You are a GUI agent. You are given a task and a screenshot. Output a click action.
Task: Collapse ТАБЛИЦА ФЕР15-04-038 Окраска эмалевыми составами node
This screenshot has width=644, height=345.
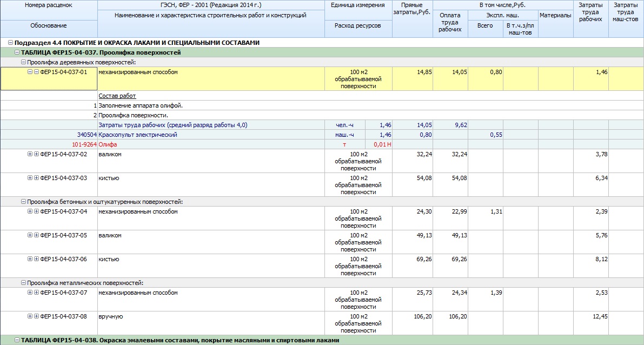[17, 341]
